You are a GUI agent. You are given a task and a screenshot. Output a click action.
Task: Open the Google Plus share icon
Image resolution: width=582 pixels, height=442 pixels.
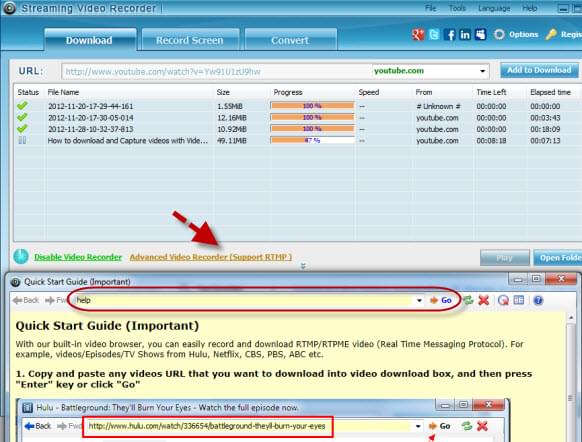418,35
